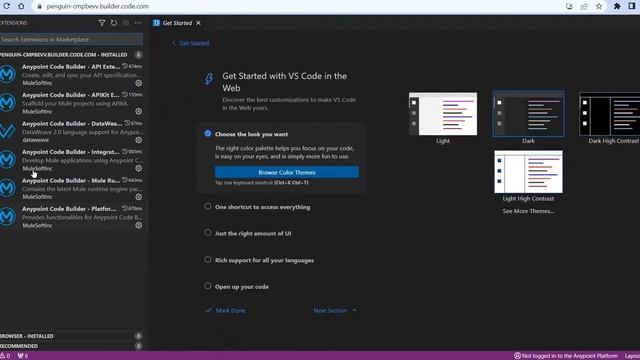The width and height of the screenshot is (640, 360).
Task: Click the API Extension MuleSoft logo
Action: pyautogui.click(x=7, y=74)
